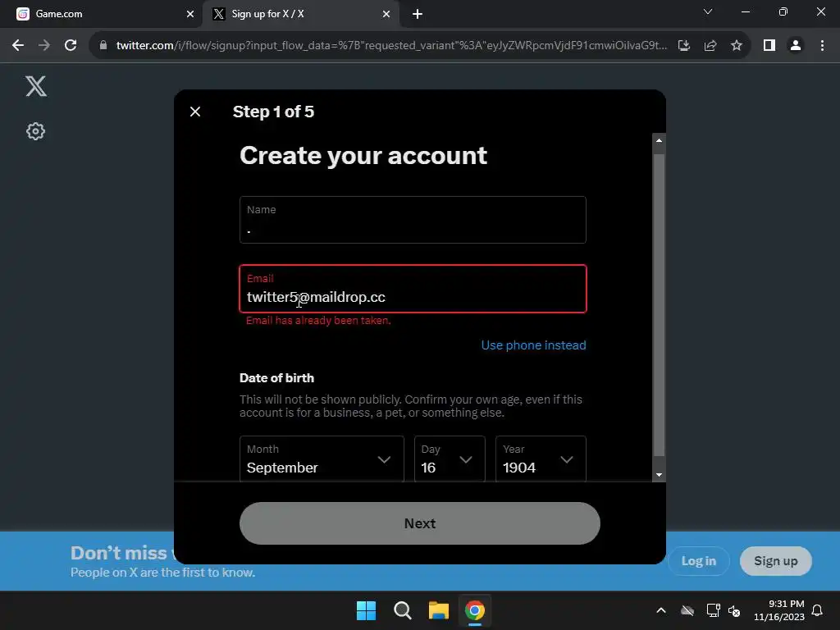840x630 pixels.
Task: Click the Chrome taskbar icon
Action: pos(475,610)
